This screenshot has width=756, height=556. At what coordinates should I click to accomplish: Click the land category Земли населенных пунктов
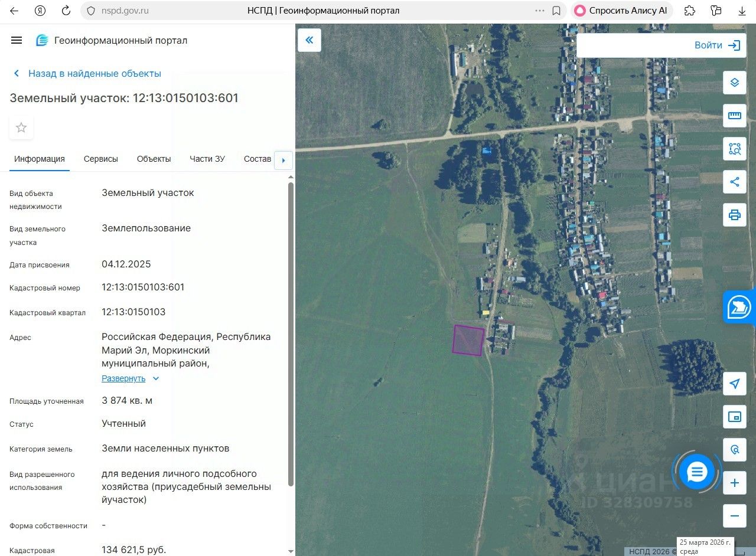165,449
